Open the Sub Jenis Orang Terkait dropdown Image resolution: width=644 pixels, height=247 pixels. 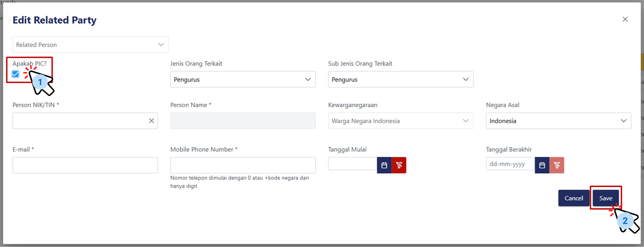(400, 80)
